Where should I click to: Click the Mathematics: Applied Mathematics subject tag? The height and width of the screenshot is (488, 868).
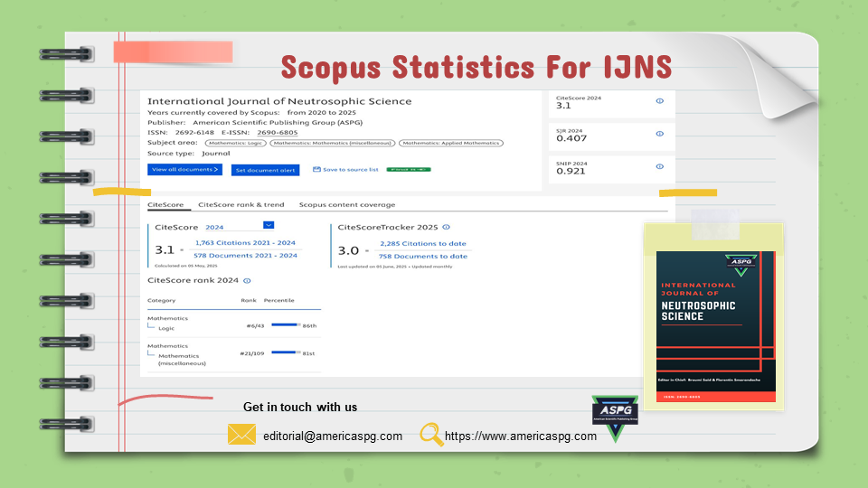[x=451, y=143]
